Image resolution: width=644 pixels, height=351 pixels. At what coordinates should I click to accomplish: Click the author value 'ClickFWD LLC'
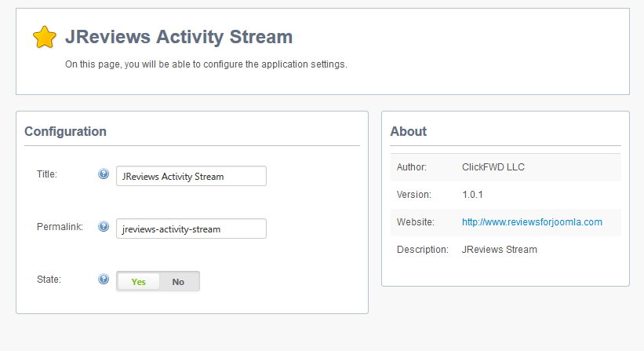pyautogui.click(x=493, y=167)
